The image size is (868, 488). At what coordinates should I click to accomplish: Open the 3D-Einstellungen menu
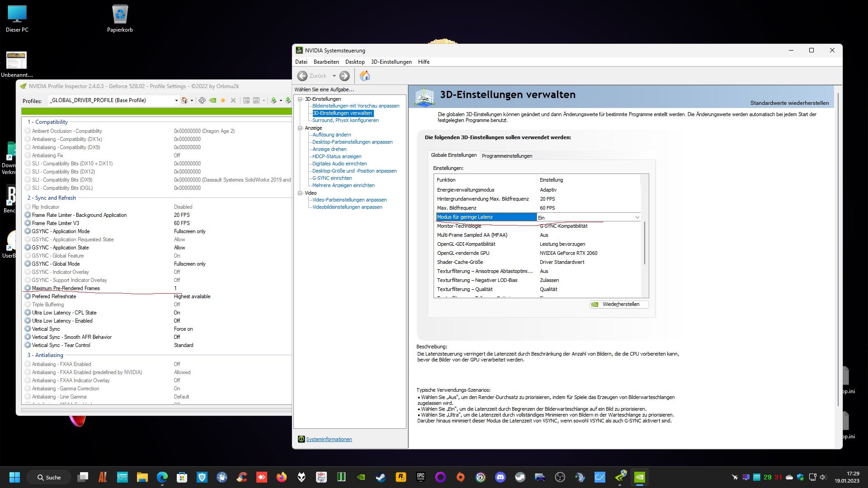[x=392, y=62]
